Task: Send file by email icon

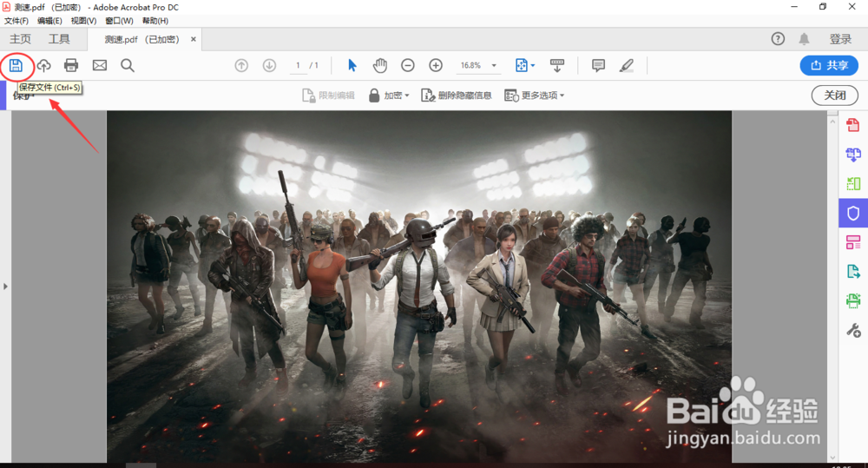Action: (x=100, y=65)
